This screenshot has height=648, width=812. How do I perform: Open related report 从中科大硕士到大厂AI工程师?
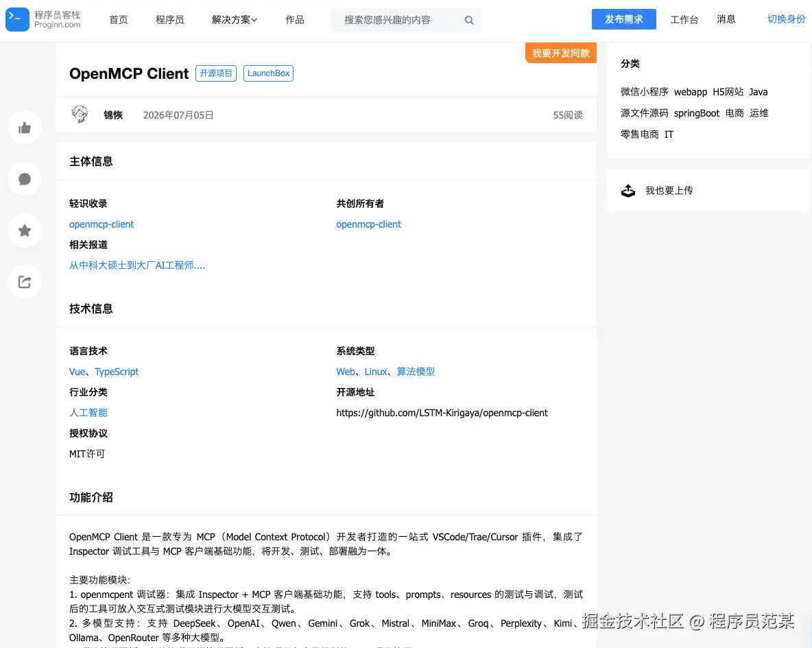pyautogui.click(x=137, y=265)
